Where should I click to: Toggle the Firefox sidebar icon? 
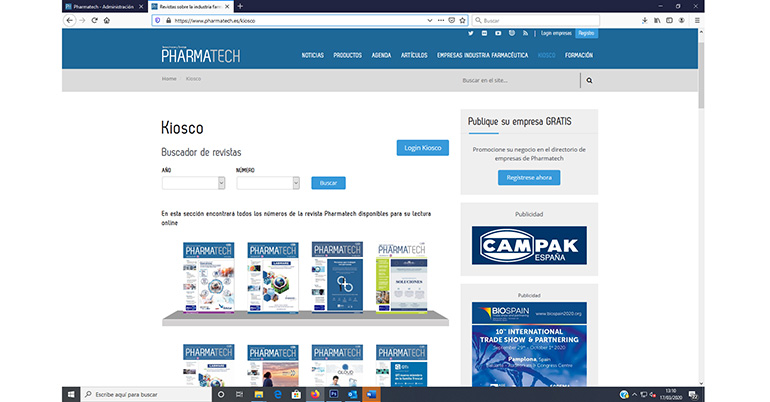point(669,20)
